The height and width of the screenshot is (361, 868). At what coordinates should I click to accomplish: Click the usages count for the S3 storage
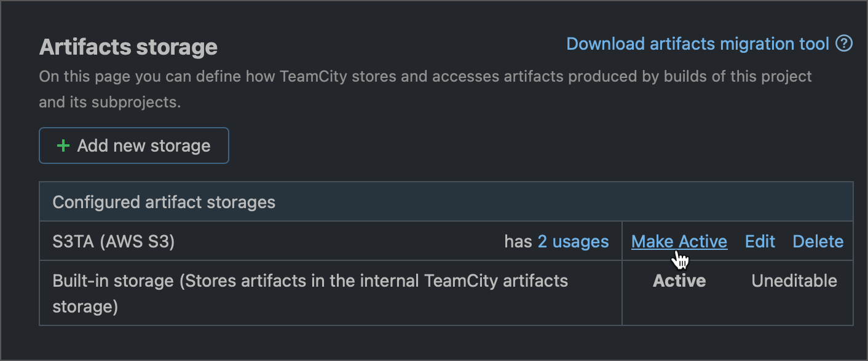pos(573,241)
